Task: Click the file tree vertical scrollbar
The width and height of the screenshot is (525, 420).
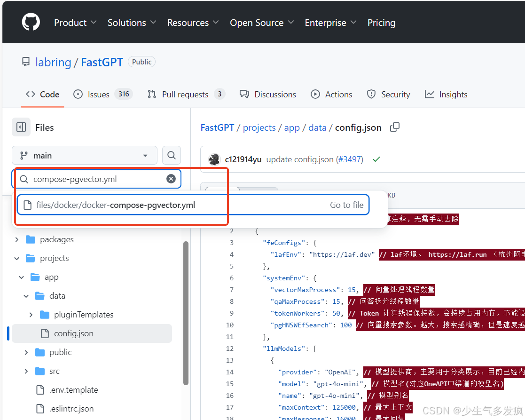Action: point(186,313)
